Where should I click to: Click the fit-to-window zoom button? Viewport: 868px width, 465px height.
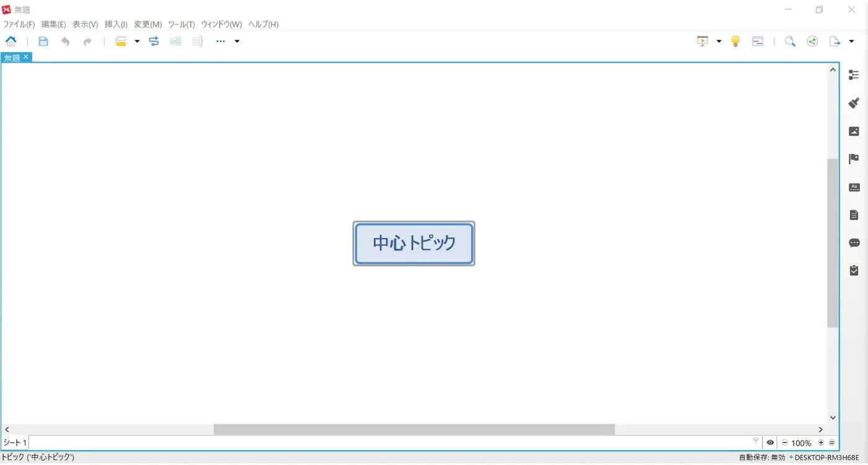(x=833, y=443)
